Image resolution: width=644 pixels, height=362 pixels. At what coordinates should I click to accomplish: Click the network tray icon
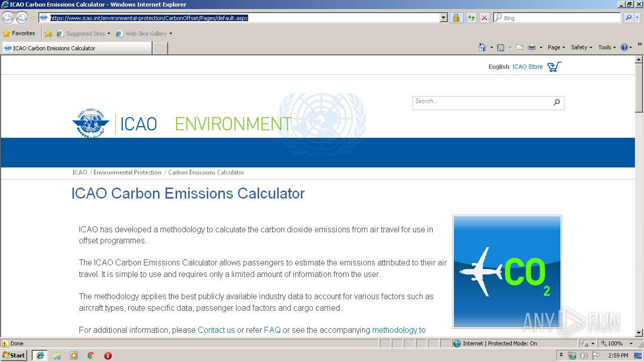(x=572, y=355)
